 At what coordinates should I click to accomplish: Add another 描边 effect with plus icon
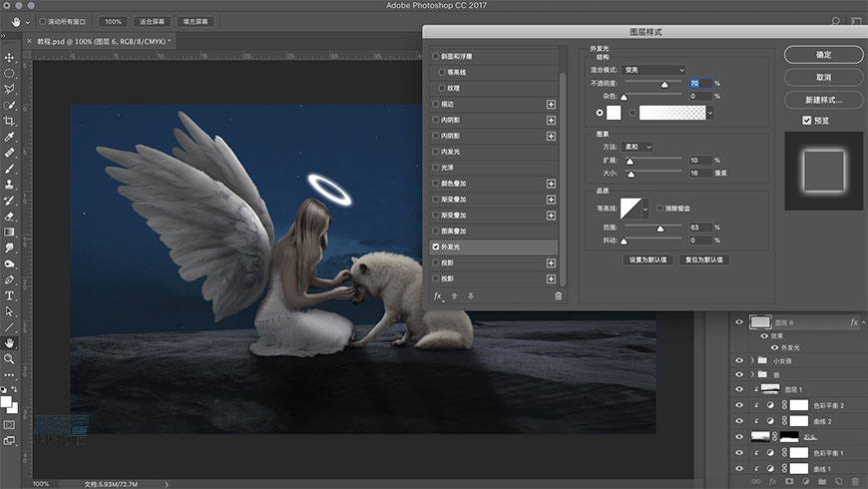pos(551,104)
